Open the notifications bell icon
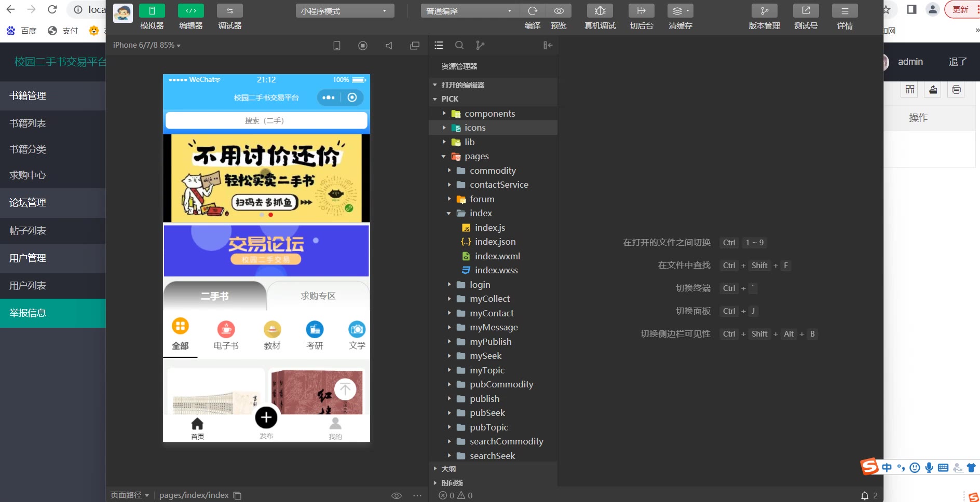The width and height of the screenshot is (980, 502). pyautogui.click(x=865, y=496)
